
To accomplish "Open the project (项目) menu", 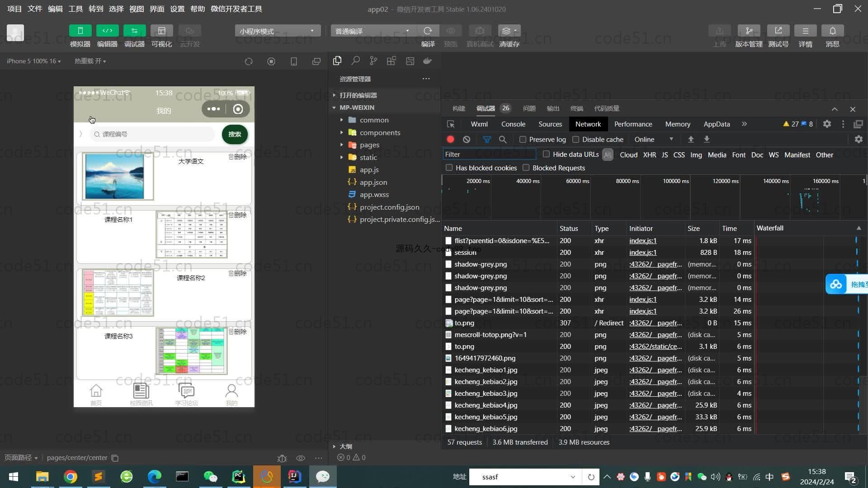I will (x=14, y=9).
